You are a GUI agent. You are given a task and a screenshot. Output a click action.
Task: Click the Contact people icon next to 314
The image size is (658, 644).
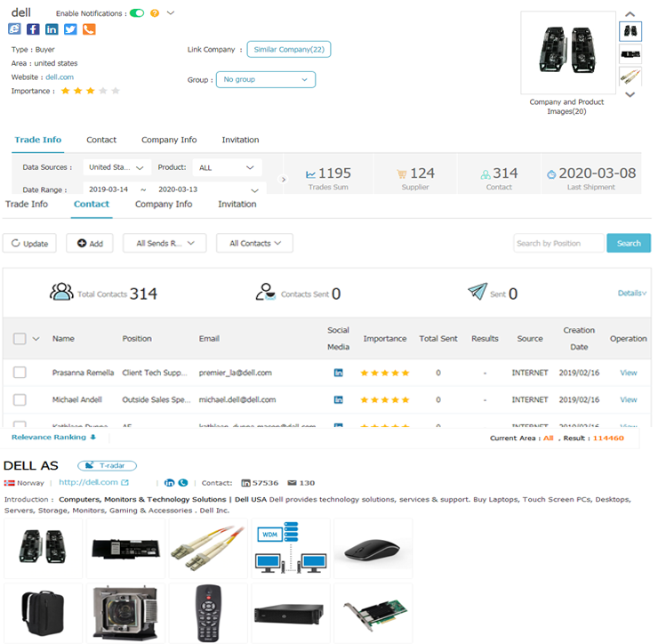(x=485, y=174)
